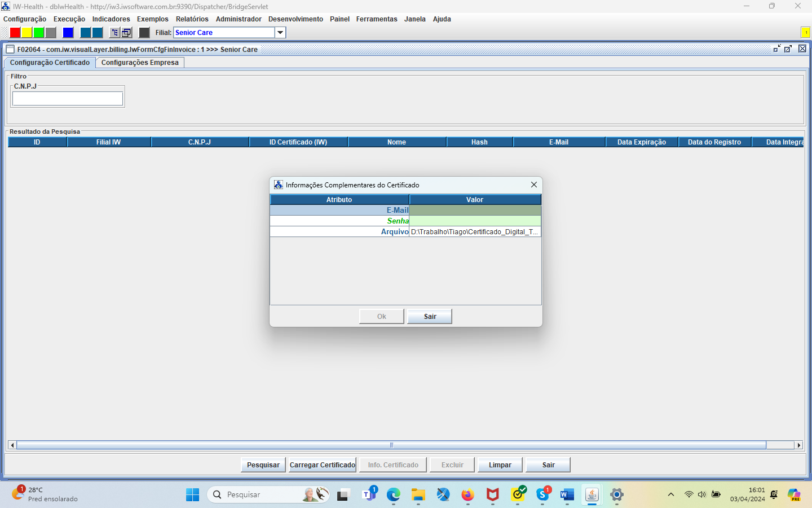Maximize the F02064 internal frame
The height and width of the screenshot is (508, 812).
[x=788, y=49]
